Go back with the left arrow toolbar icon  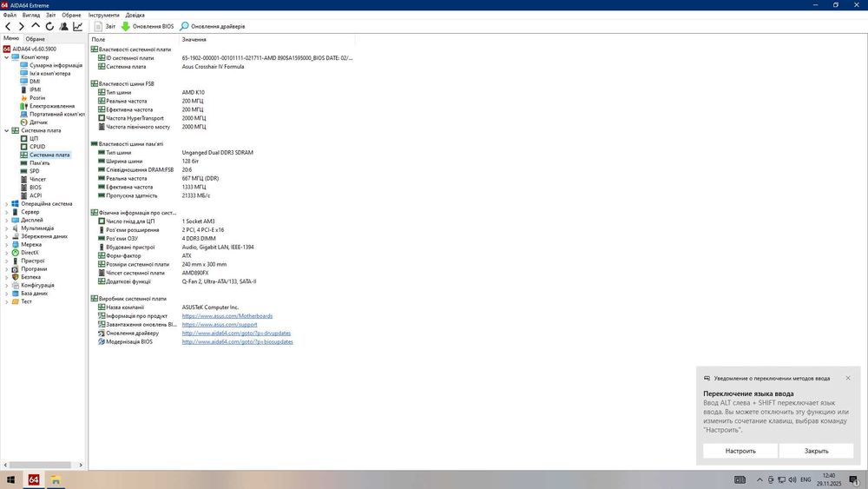pos(8,26)
